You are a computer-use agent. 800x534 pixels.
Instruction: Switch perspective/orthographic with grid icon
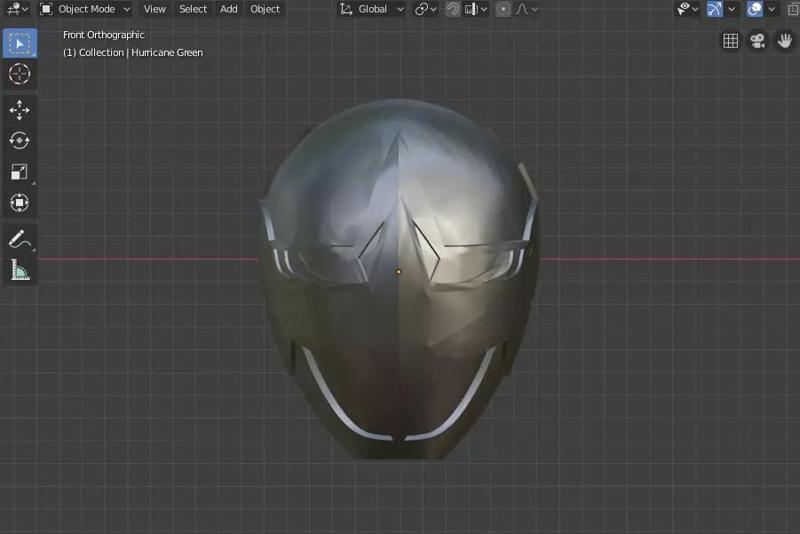point(731,41)
